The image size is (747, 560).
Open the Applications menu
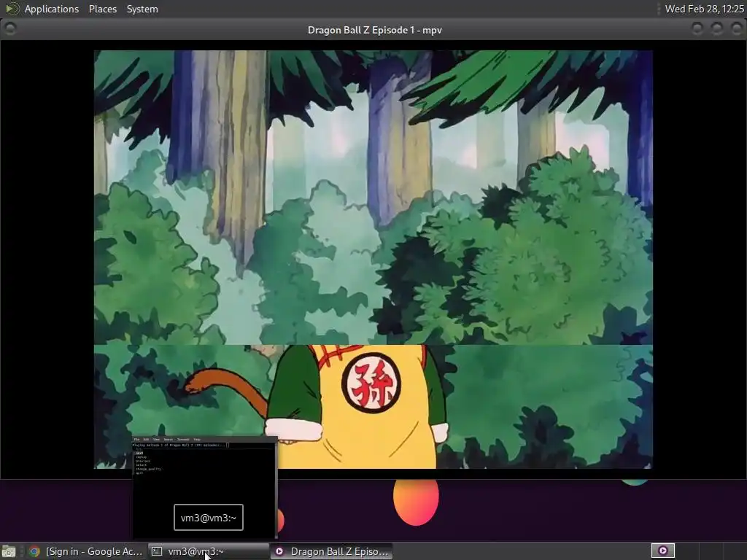[x=52, y=9]
